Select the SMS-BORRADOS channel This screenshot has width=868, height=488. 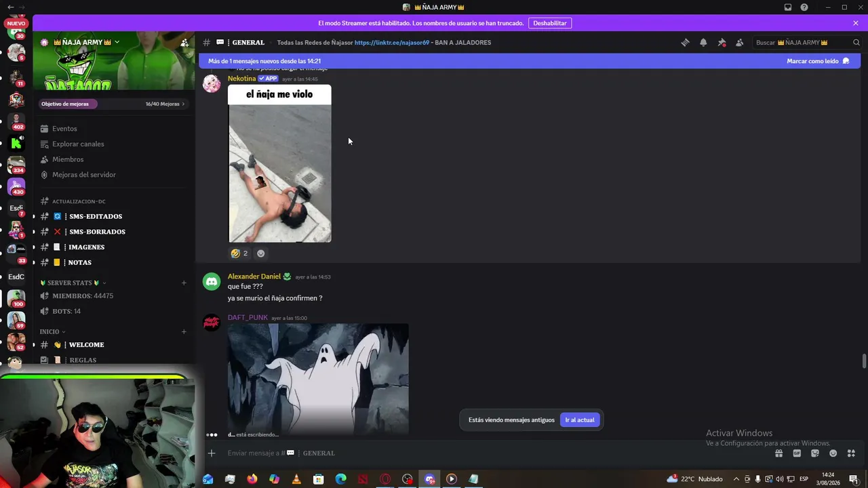click(x=97, y=232)
